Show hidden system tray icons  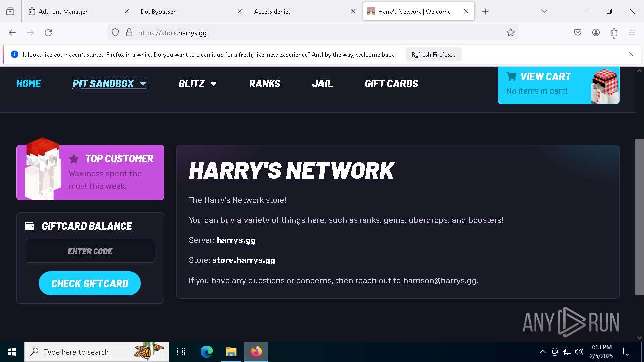(x=542, y=352)
